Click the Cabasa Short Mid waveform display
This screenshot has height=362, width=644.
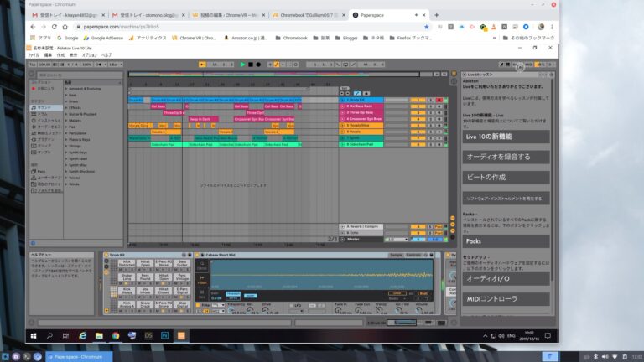point(322,275)
